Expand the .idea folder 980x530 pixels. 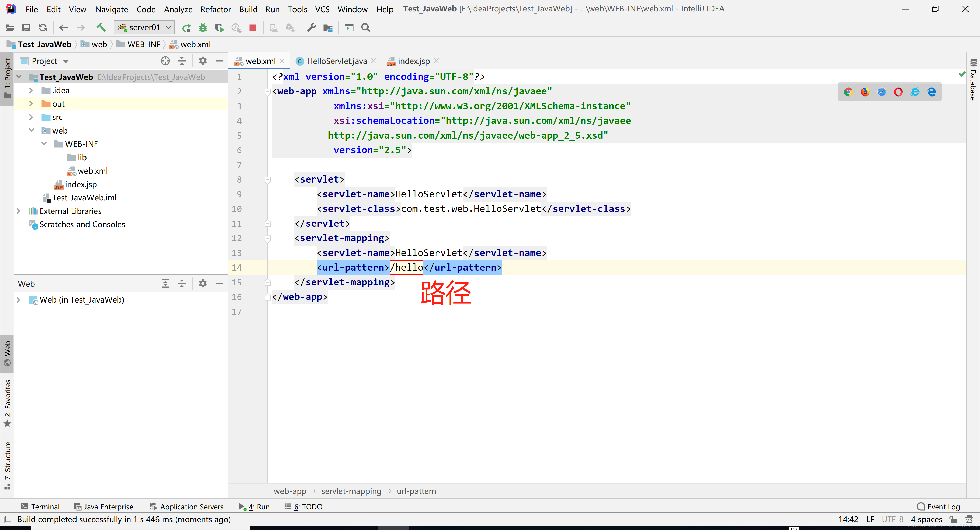[x=31, y=90]
